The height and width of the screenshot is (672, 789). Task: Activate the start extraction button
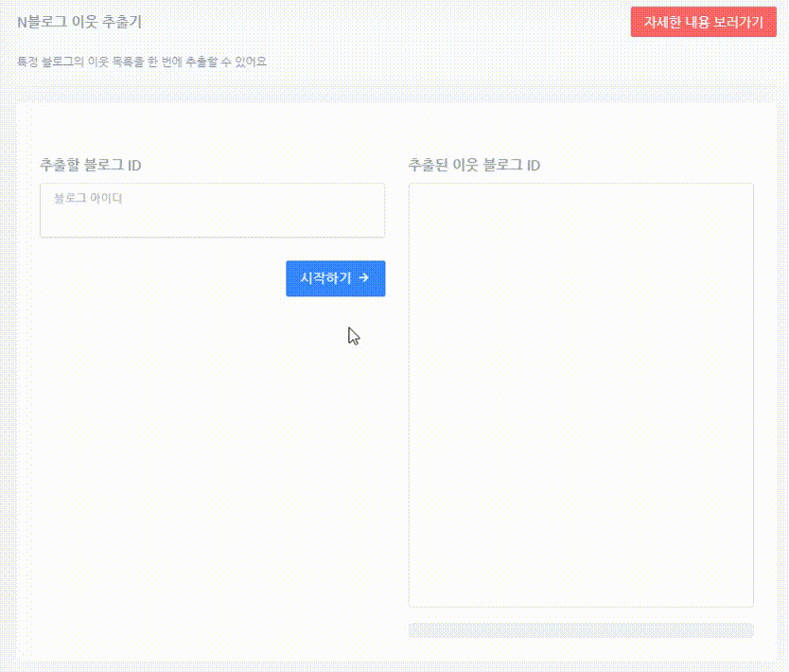coord(335,278)
